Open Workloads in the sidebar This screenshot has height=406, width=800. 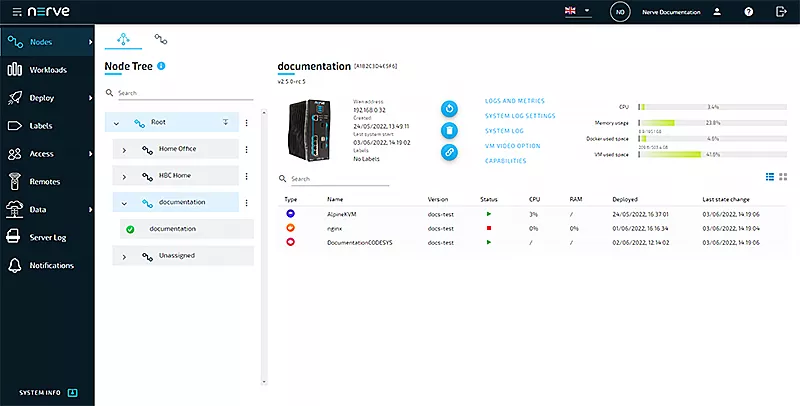(x=47, y=70)
